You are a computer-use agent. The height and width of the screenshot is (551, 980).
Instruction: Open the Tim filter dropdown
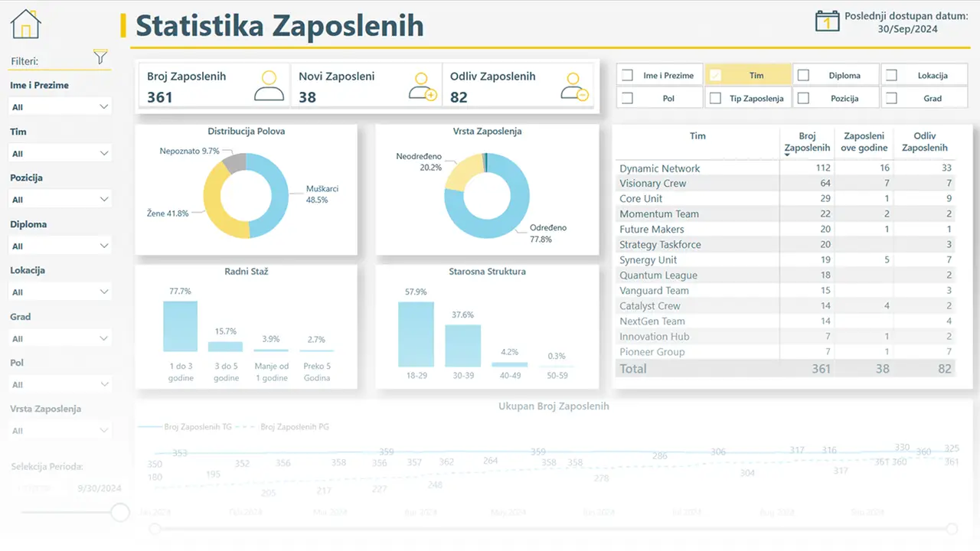pos(60,153)
